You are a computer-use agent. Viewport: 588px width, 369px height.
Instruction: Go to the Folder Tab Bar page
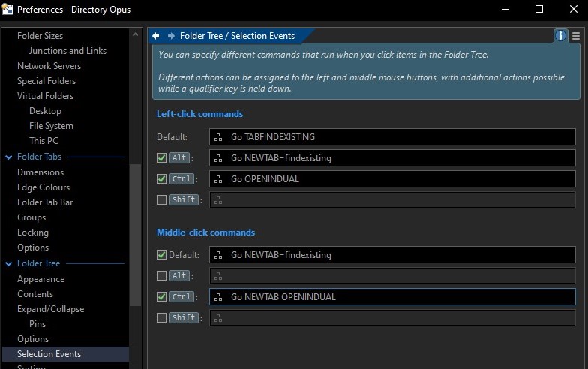pos(45,202)
